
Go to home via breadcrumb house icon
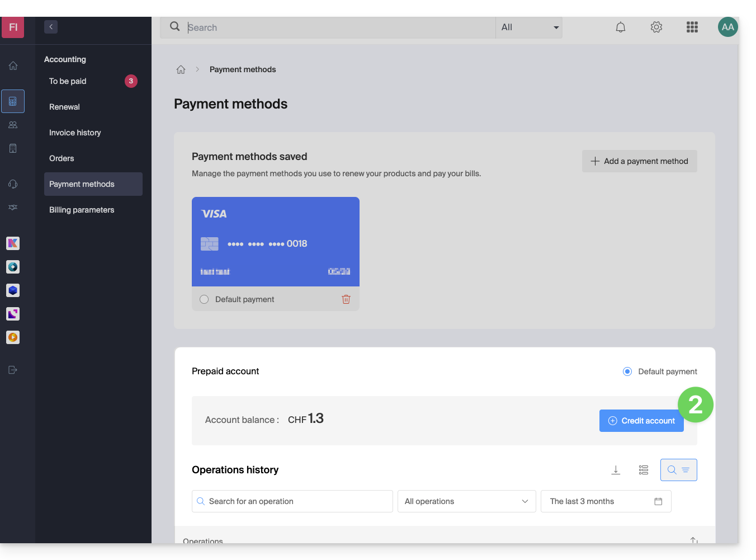181,69
